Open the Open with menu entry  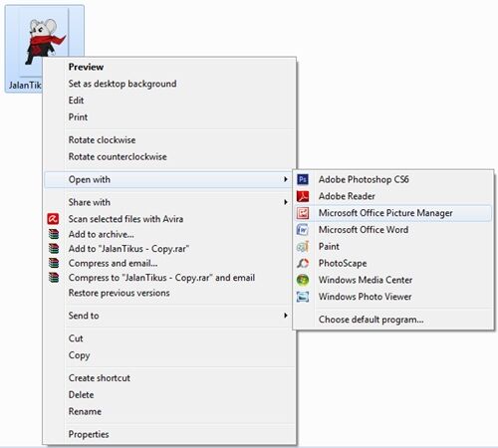pos(167,179)
